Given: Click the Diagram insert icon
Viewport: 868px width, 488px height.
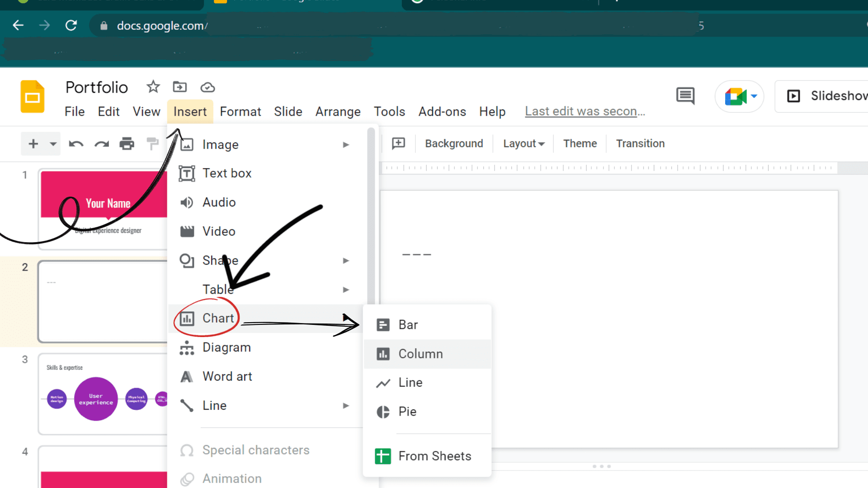Looking at the screenshot, I should (187, 347).
